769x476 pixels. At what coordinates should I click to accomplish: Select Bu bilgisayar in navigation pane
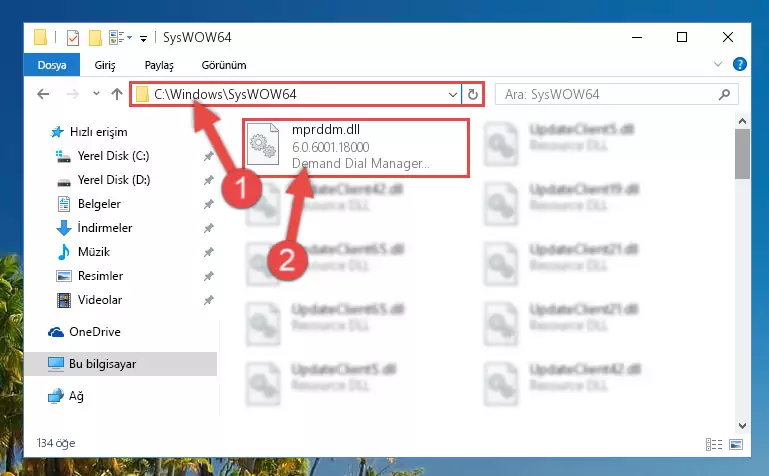pyautogui.click(x=120, y=364)
